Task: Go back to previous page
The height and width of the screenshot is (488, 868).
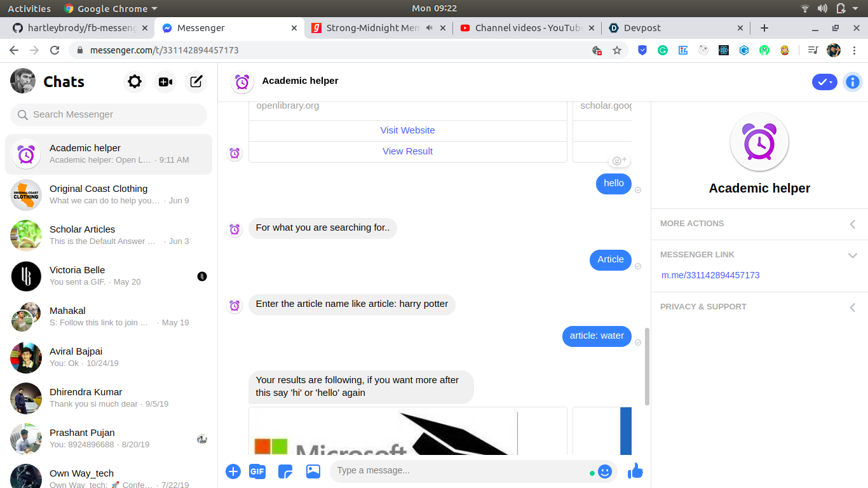Action: pos(14,50)
